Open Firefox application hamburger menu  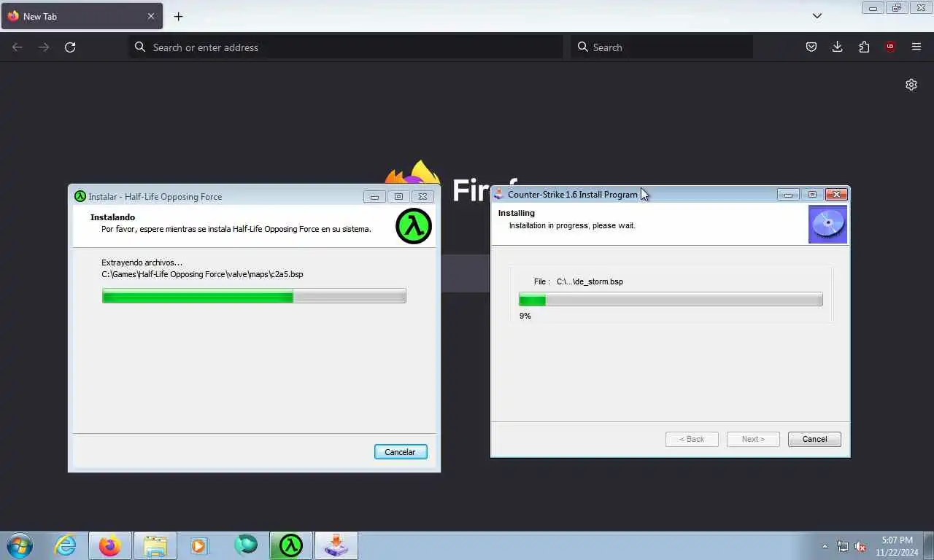916,47
